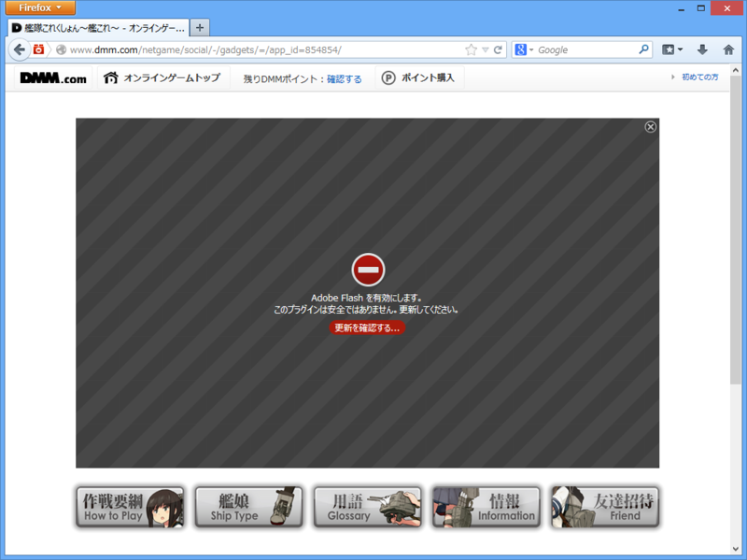Screen dimensions: 747x560
Task: Bookmark the page with the star icon
Action: 471,49
